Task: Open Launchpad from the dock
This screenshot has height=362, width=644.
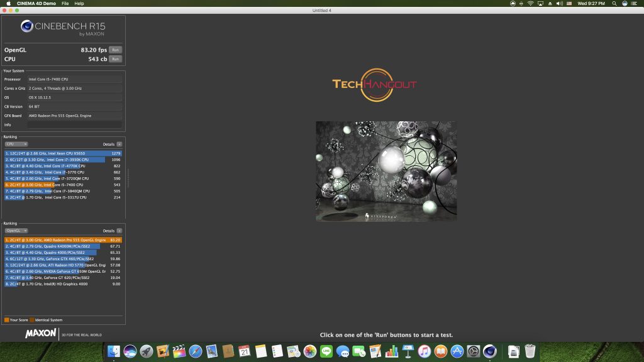Action: pyautogui.click(x=147, y=351)
